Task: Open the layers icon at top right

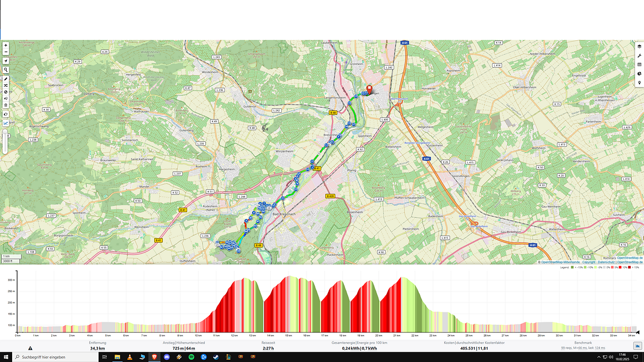Action: click(640, 46)
